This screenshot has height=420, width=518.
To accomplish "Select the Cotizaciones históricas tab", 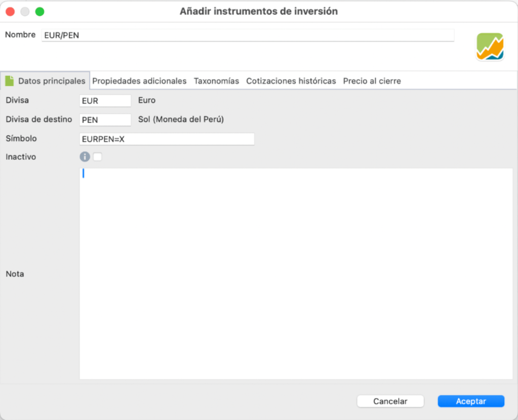I will (291, 81).
